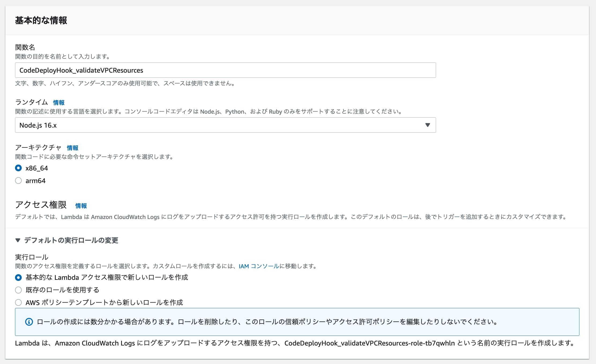
Task: Choose 既存のロールを使用する for the execution role
Action: (18, 290)
